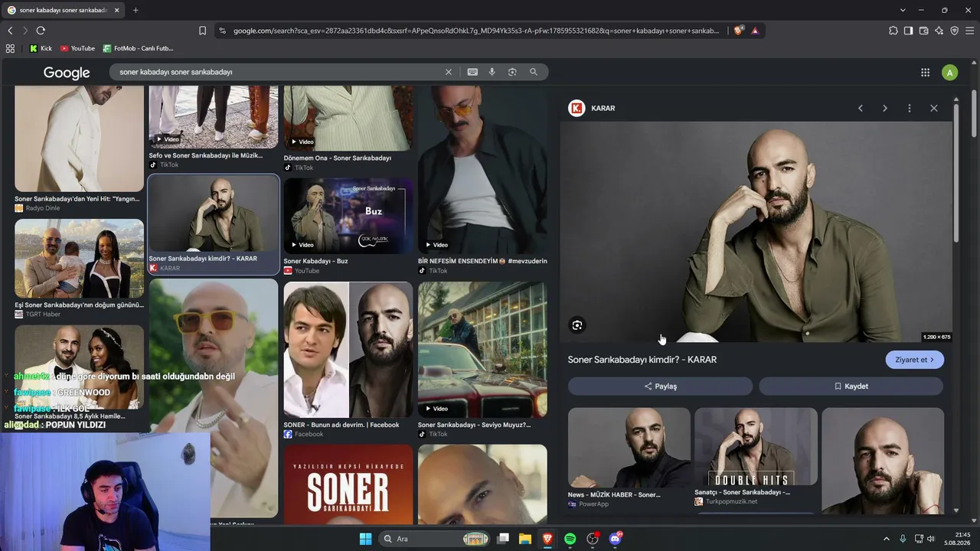Show hidden system tray icons
980x551 pixels.
887,539
